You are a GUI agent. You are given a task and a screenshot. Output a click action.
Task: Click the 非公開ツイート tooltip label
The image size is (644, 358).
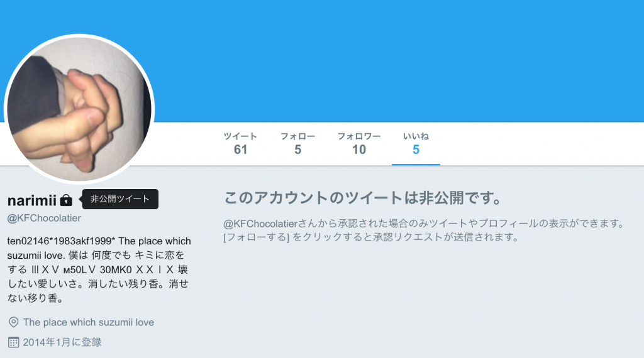pyautogui.click(x=120, y=199)
